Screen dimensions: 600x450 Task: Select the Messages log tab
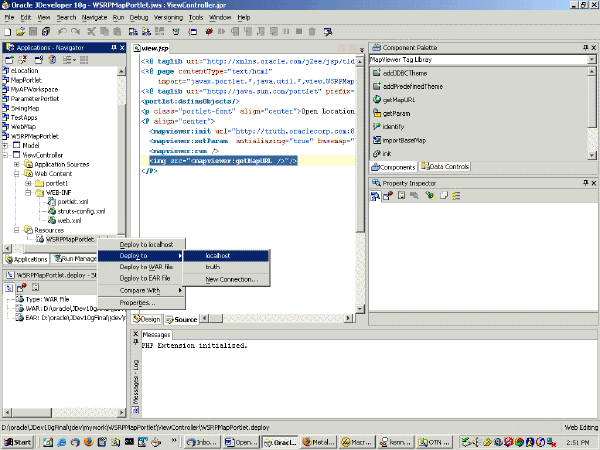coord(157,335)
